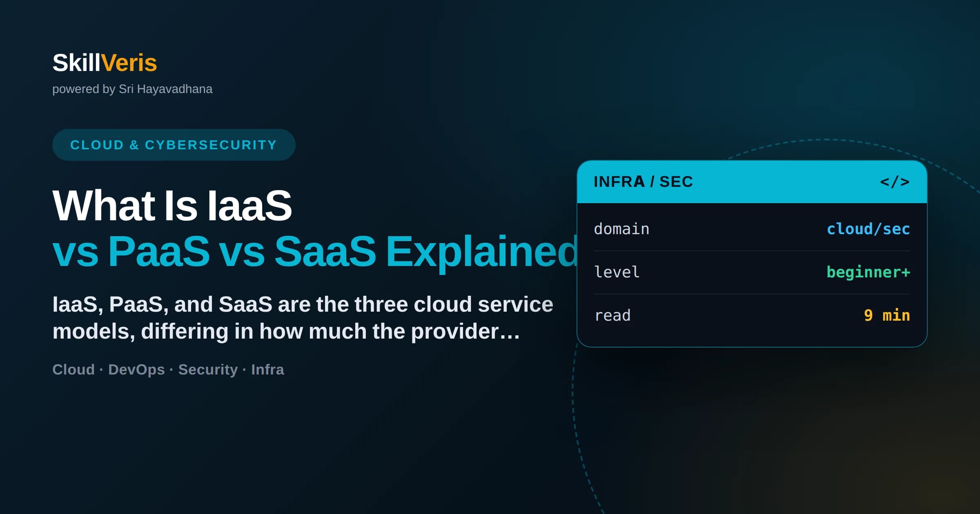Click the 'cloud/sec' value
Screen dimensions: 980x514
click(x=868, y=229)
